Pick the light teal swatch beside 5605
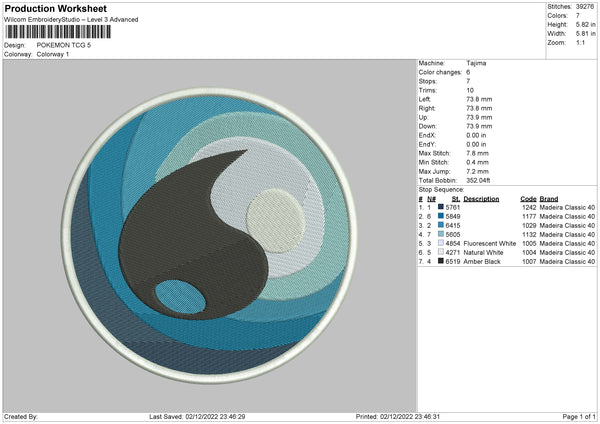Screen dimensions: 600x424 click(x=440, y=234)
